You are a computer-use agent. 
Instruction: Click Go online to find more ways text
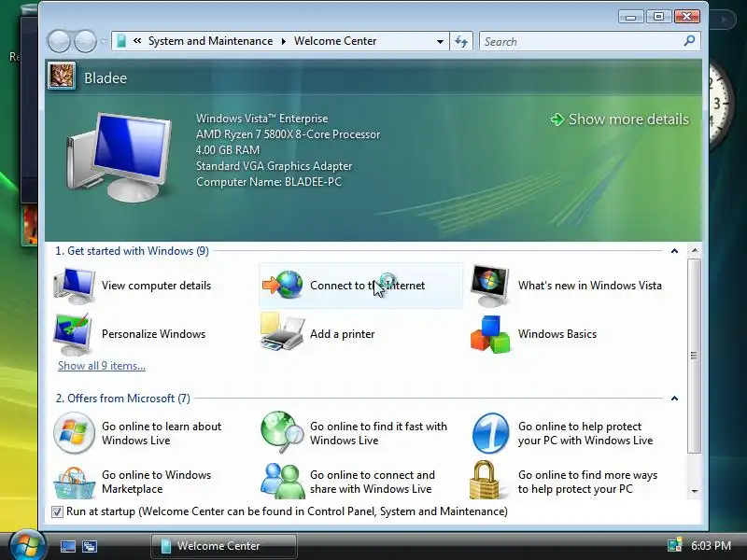click(587, 482)
